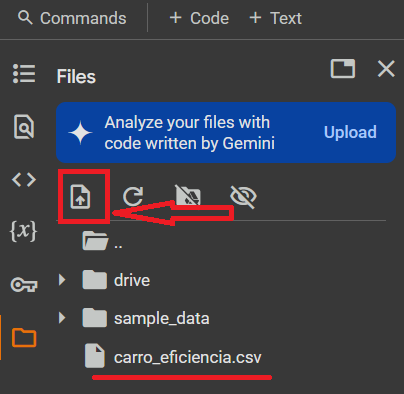
Task: Click the Upload link in Gemini banner
Action: point(350,132)
